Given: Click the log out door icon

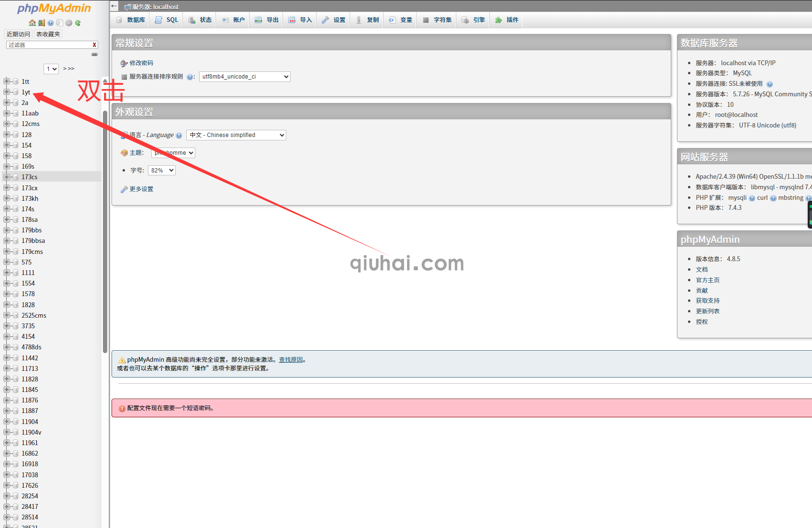Looking at the screenshot, I should coord(42,23).
